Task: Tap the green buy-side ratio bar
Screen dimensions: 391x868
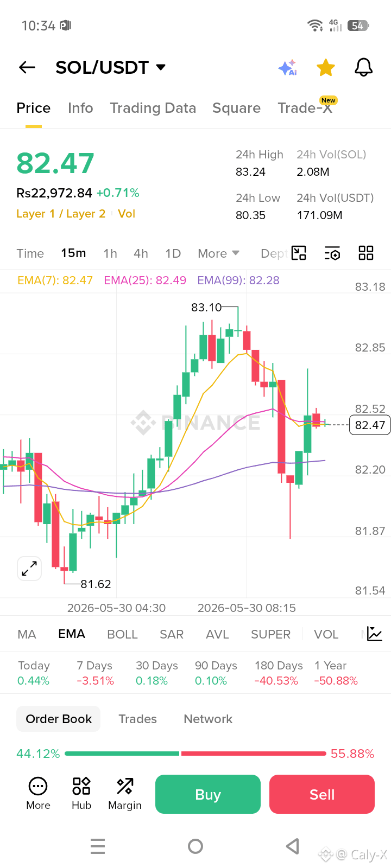Action: click(122, 754)
